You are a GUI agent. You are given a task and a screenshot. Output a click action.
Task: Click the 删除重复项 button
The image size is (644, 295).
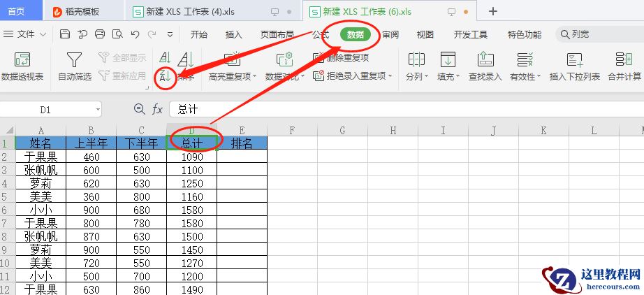pos(341,57)
